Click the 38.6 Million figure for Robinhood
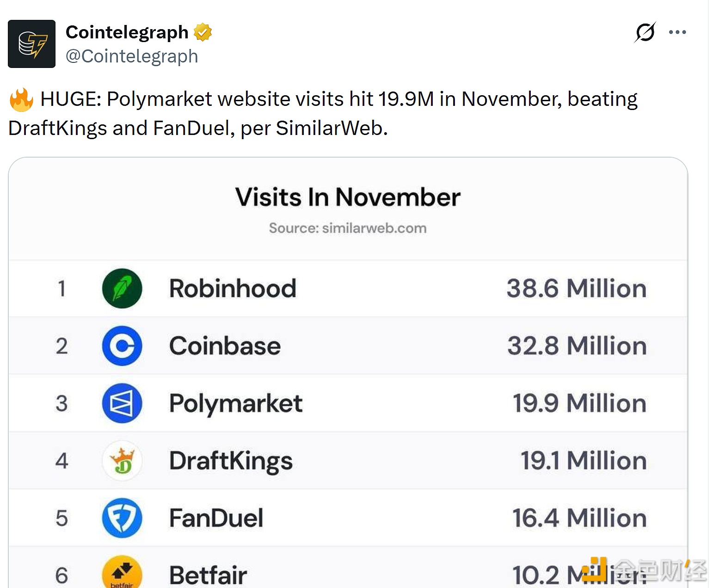Image resolution: width=713 pixels, height=588 pixels. (x=576, y=288)
